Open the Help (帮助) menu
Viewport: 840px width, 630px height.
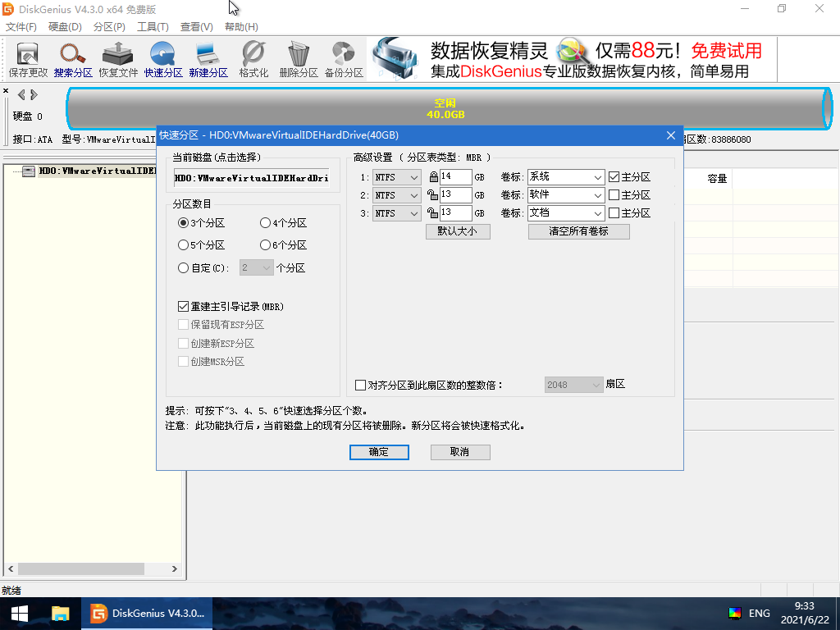pyautogui.click(x=241, y=27)
